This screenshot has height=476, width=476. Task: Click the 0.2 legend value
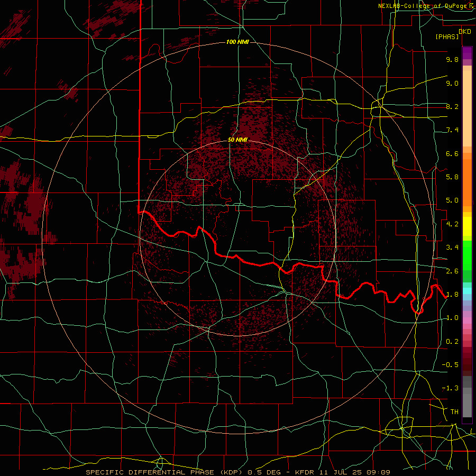coord(452,342)
